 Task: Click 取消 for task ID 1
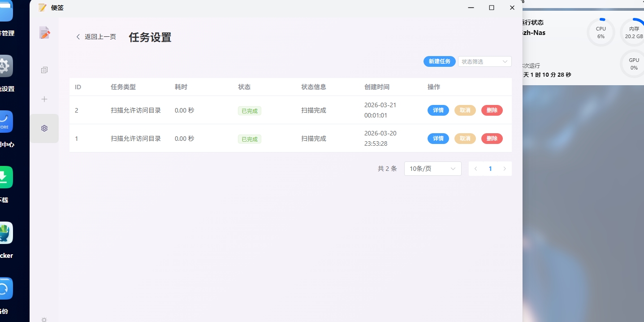(x=465, y=139)
